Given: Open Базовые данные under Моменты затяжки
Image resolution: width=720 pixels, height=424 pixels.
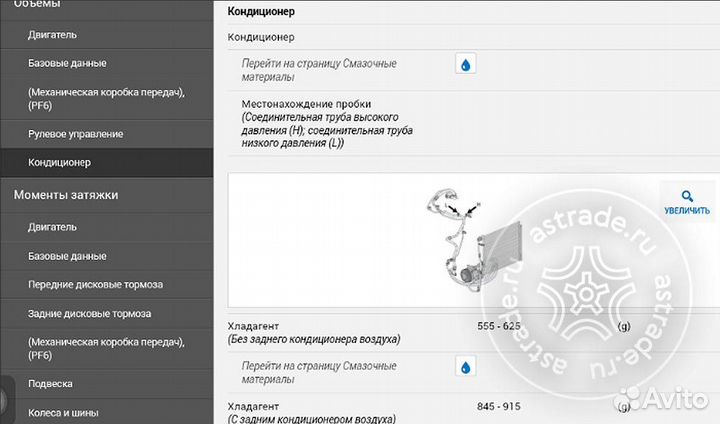Looking at the screenshot, I should pos(67,255).
